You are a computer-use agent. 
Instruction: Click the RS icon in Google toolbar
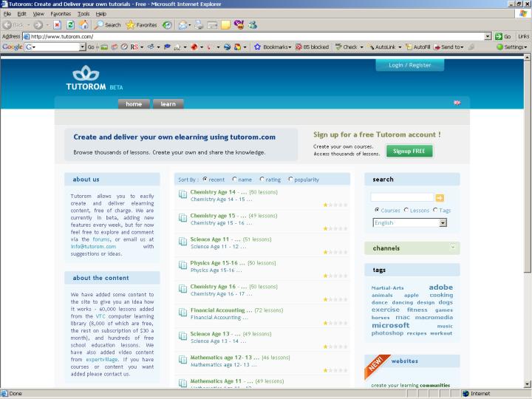134,47
